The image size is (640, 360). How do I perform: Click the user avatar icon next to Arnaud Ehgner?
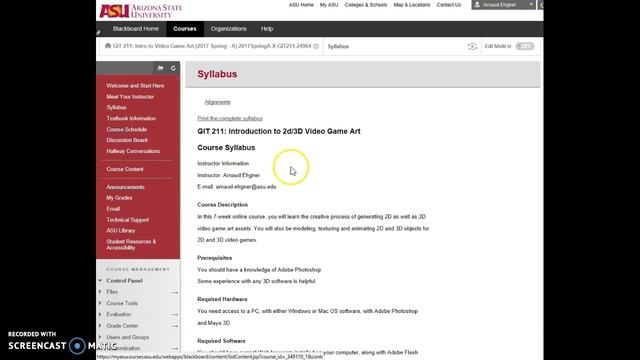477,5
